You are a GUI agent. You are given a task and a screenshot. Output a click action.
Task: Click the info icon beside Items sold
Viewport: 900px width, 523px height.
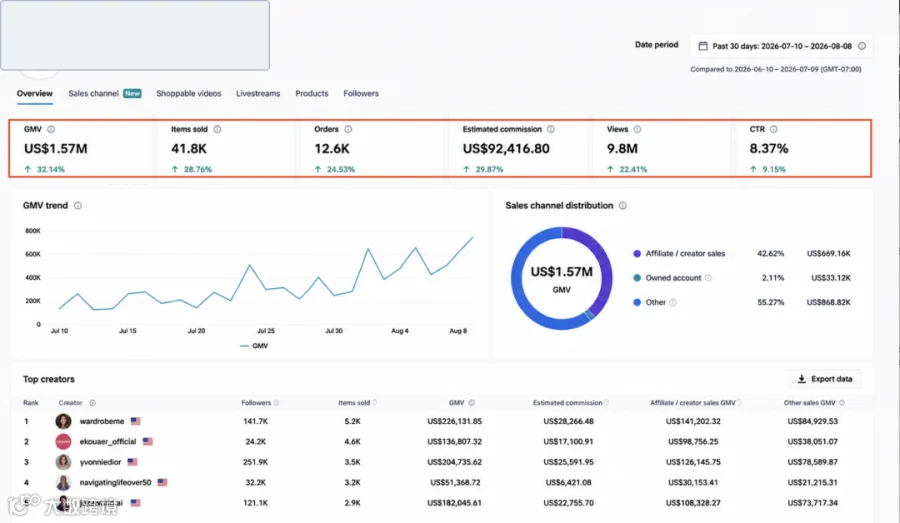point(218,130)
